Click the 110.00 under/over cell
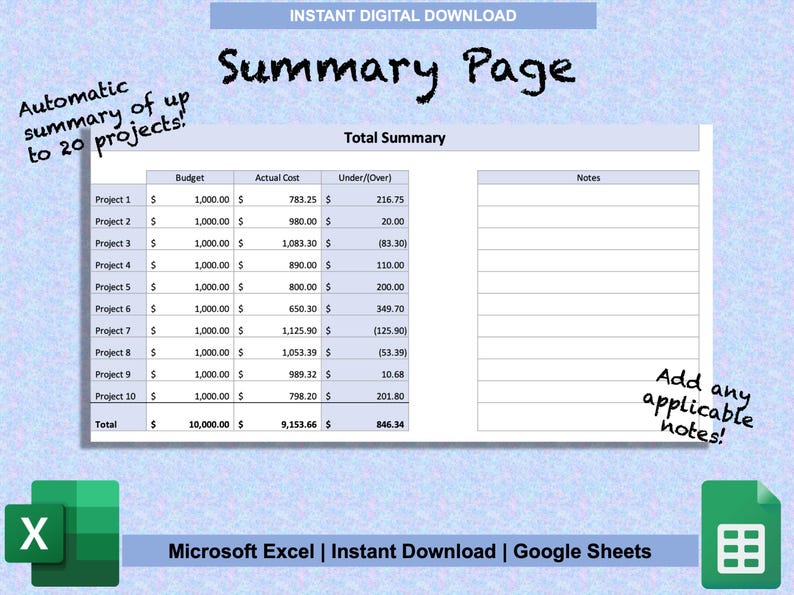The width and height of the screenshot is (794, 595). tap(365, 261)
